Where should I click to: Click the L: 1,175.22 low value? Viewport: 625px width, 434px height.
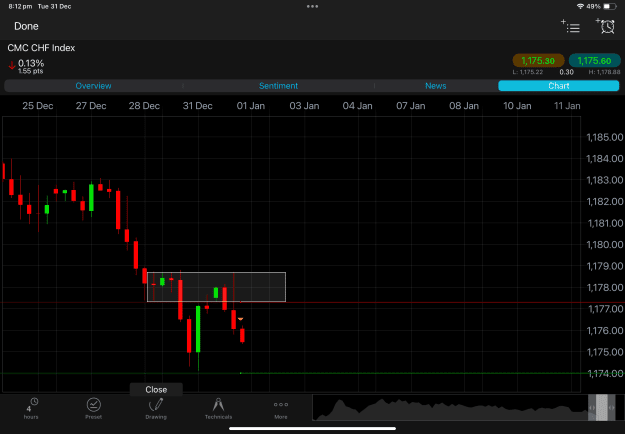point(528,72)
